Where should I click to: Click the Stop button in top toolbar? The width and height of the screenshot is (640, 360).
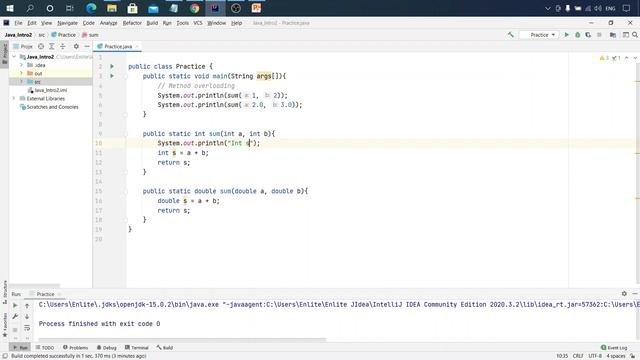(599, 35)
